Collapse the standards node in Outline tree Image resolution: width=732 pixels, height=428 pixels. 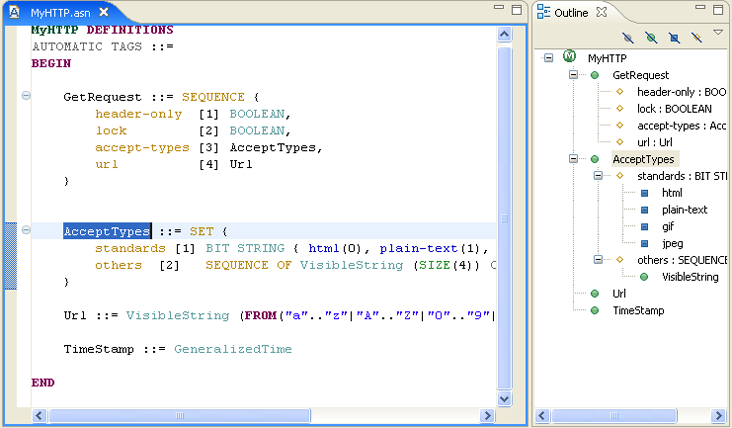coord(597,176)
